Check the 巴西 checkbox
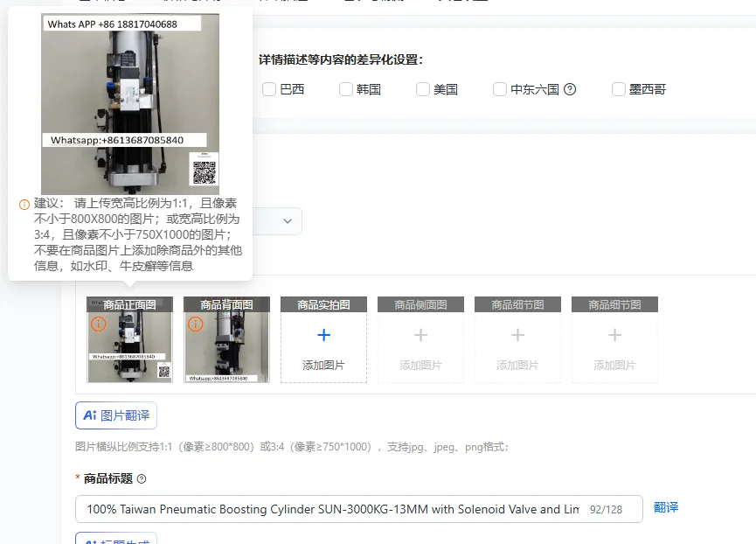This screenshot has height=544, width=756. click(269, 89)
